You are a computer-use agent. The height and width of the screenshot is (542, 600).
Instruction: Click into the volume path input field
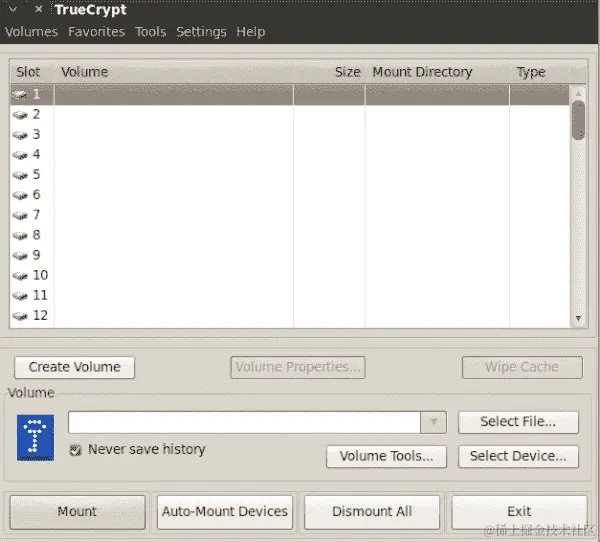[x=244, y=422]
